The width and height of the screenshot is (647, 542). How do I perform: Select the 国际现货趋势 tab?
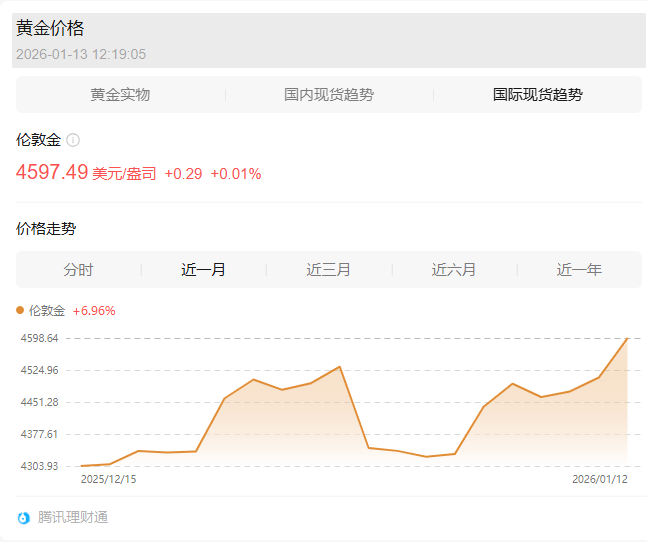(537, 95)
